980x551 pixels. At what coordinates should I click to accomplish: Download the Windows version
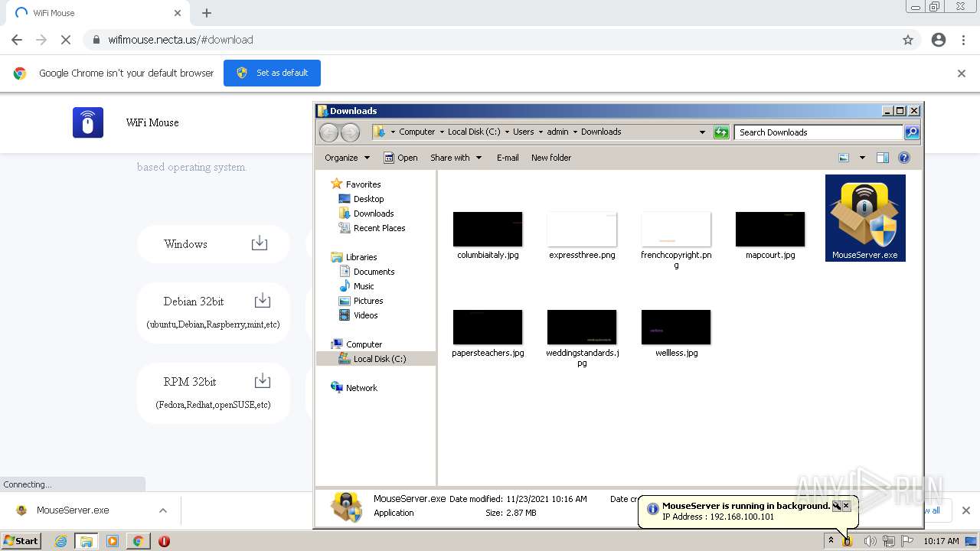point(260,243)
